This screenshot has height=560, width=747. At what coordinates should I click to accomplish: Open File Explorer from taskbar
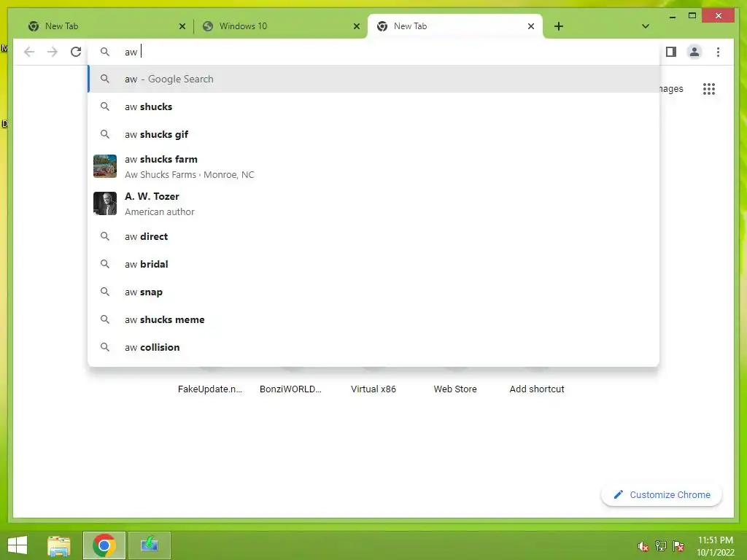click(59, 545)
